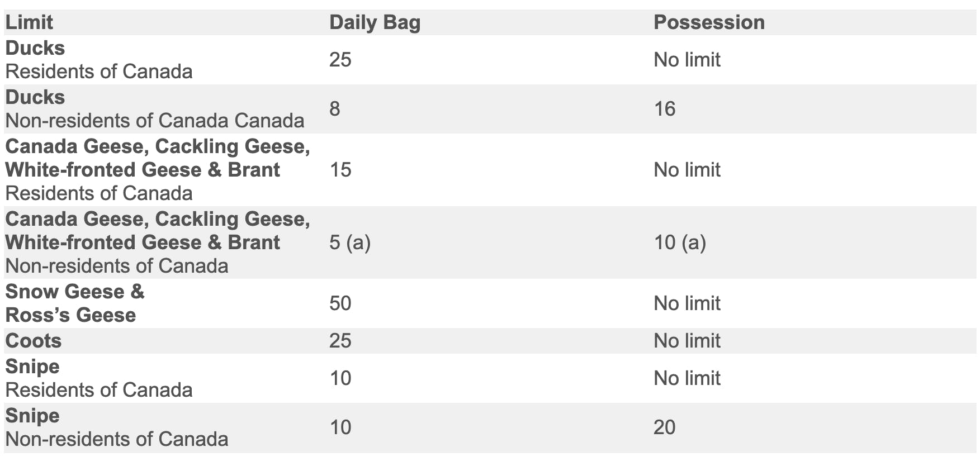Select the Coots row label

[x=34, y=341]
